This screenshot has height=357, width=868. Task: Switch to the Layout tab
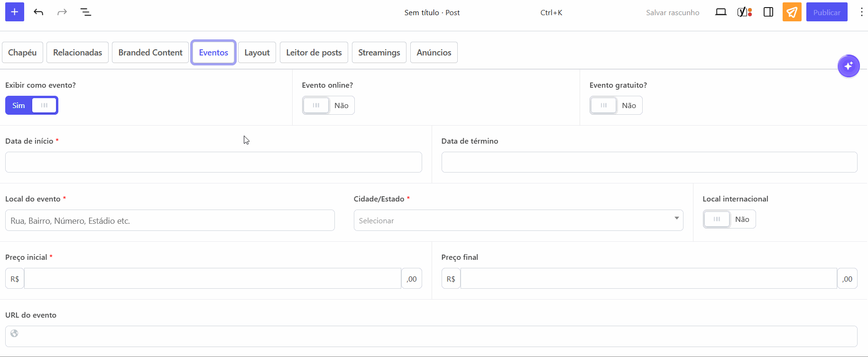click(x=257, y=53)
